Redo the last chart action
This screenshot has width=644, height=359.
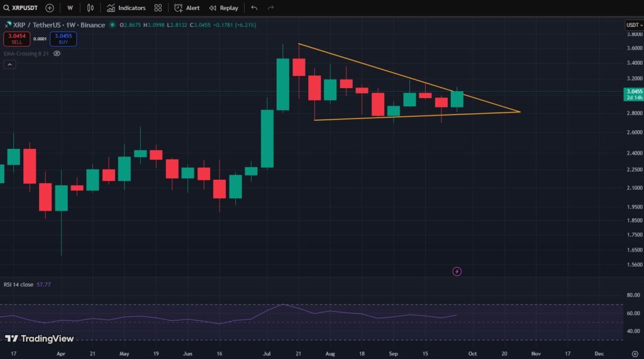[270, 8]
